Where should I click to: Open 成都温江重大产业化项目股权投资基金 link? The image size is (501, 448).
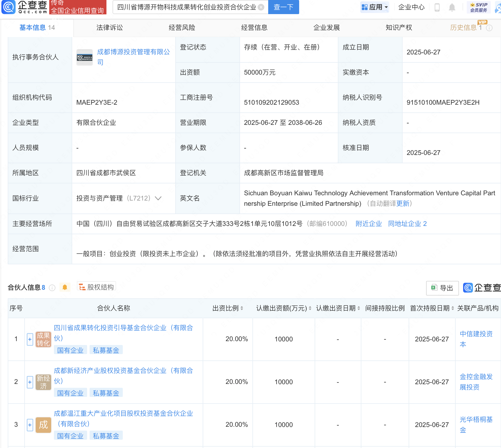[x=123, y=418]
